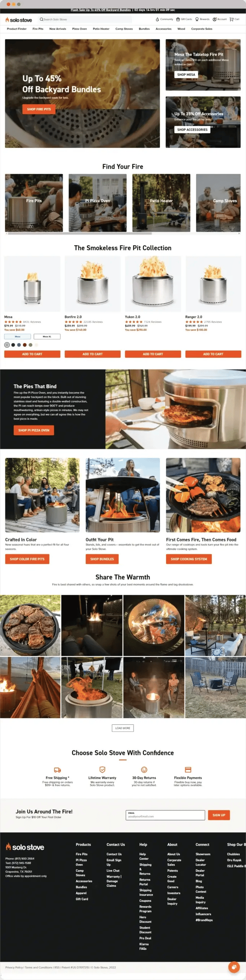Click the Solo Stove header logo

point(19,20)
